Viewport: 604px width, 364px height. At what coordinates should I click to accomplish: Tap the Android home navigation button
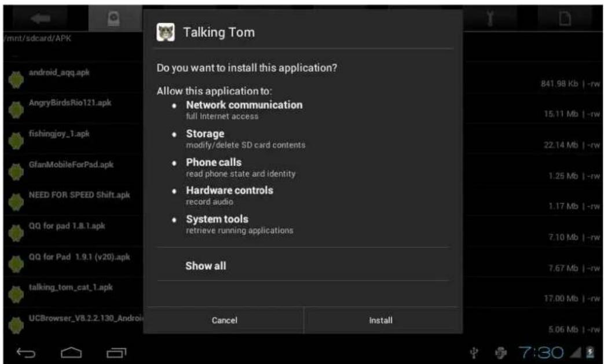(x=71, y=352)
